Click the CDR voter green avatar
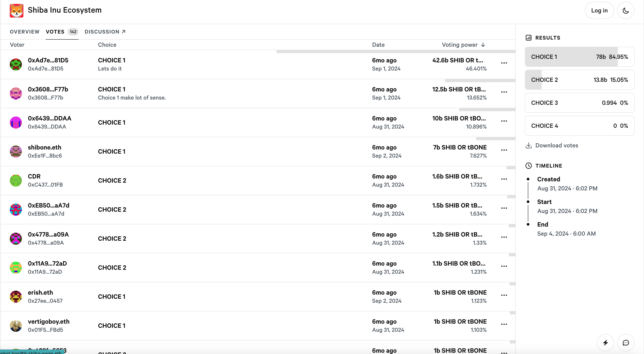The width and height of the screenshot is (644, 354). 16,181
